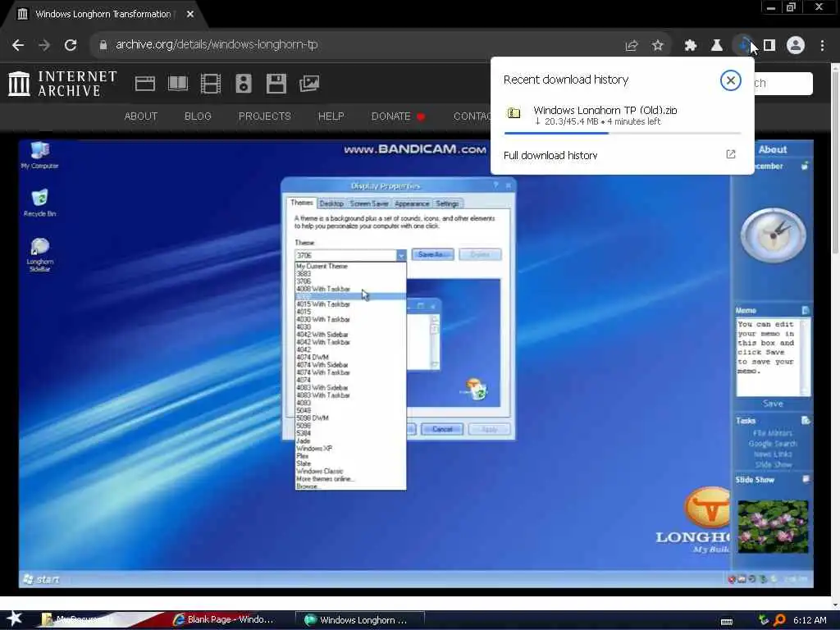
Task: Open the BLOG nav link
Action: (198, 116)
